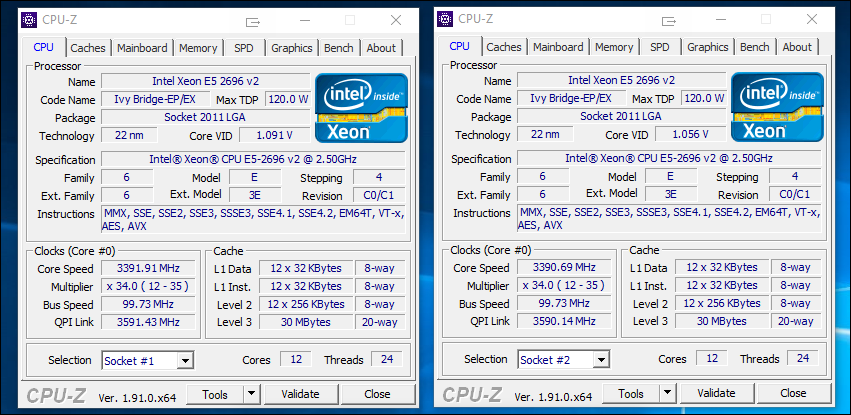This screenshot has width=851, height=415.
Task: Click the L1 Inst. 8-way value in right window
Action: tap(795, 285)
